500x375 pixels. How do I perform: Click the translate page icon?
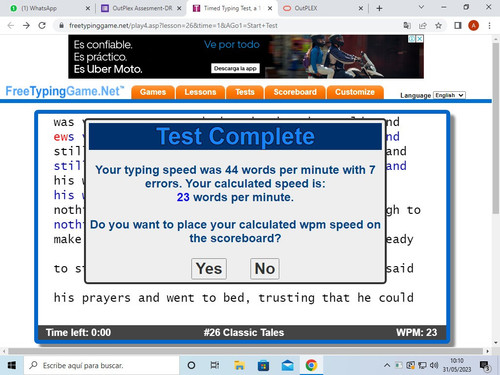407,26
